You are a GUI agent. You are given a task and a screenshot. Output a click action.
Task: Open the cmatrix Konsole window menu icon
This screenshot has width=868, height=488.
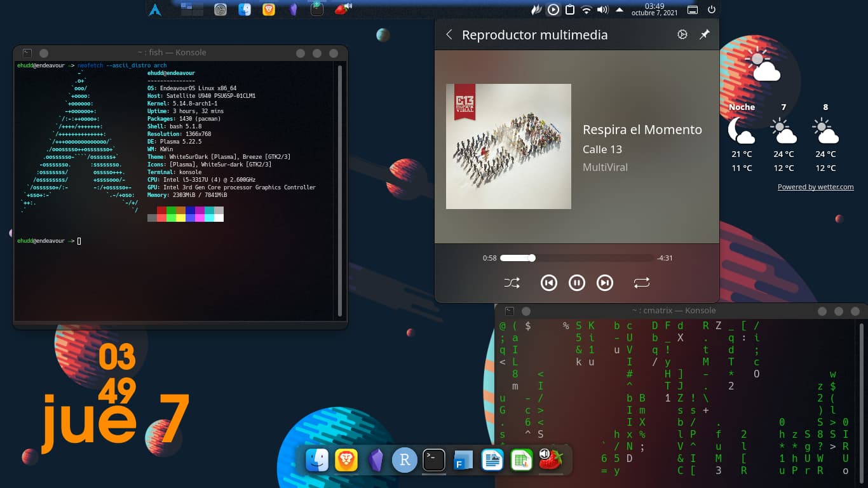coord(510,311)
